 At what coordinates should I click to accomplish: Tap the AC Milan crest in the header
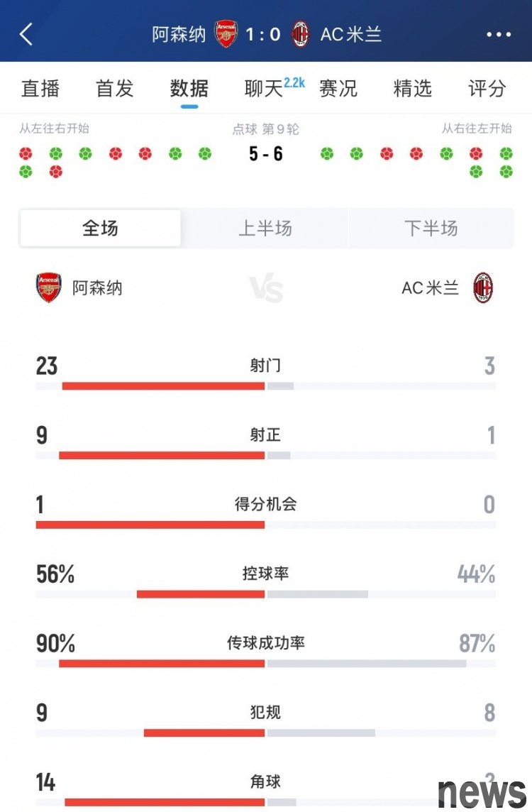click(x=301, y=34)
